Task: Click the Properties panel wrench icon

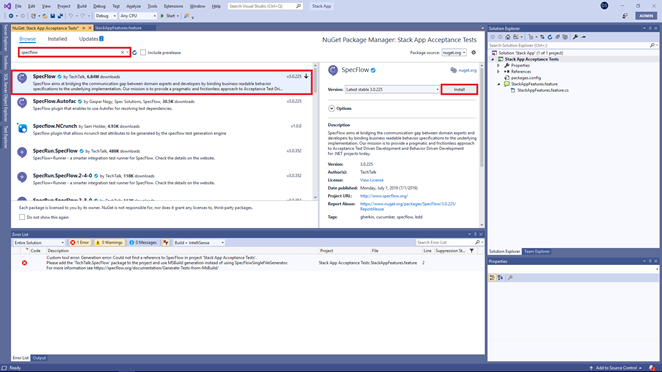Action: pos(510,278)
